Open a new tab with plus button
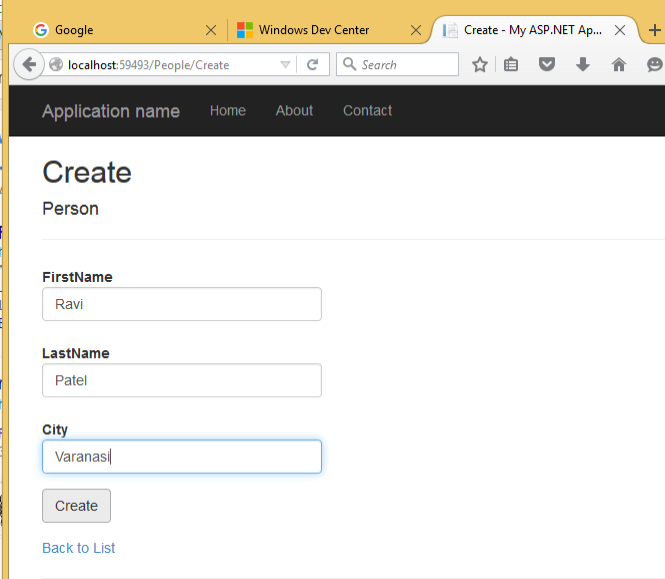Viewport: 665px width, 579px height. [655, 30]
